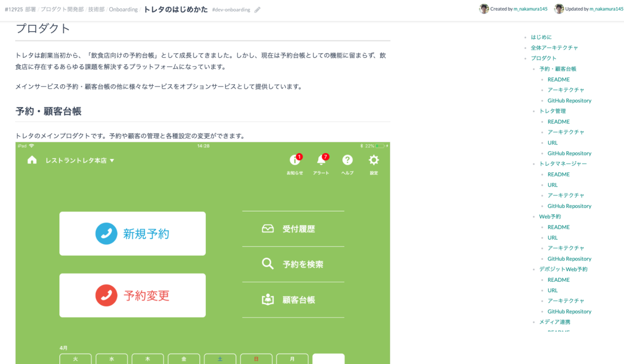Jump to デポジットWeb予約 in the contents list
Image resolution: width=624 pixels, height=364 pixels.
pyautogui.click(x=563, y=269)
